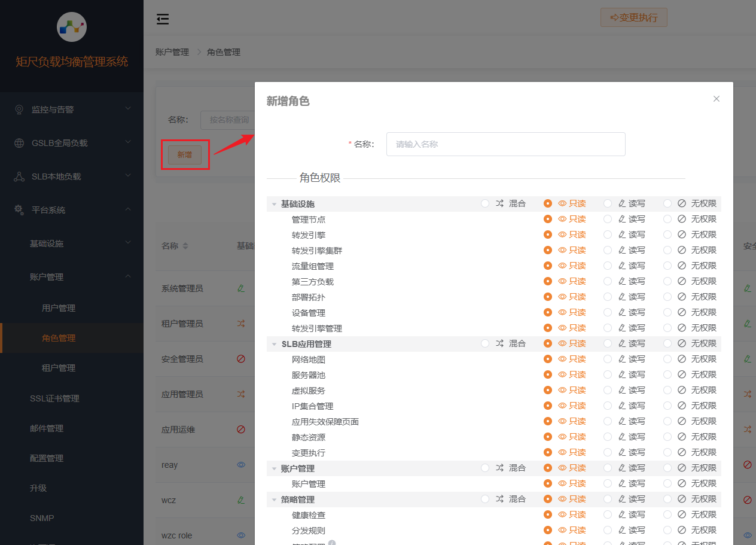756x545 pixels.
Task: Click the name column sort icon
Action: [185, 246]
